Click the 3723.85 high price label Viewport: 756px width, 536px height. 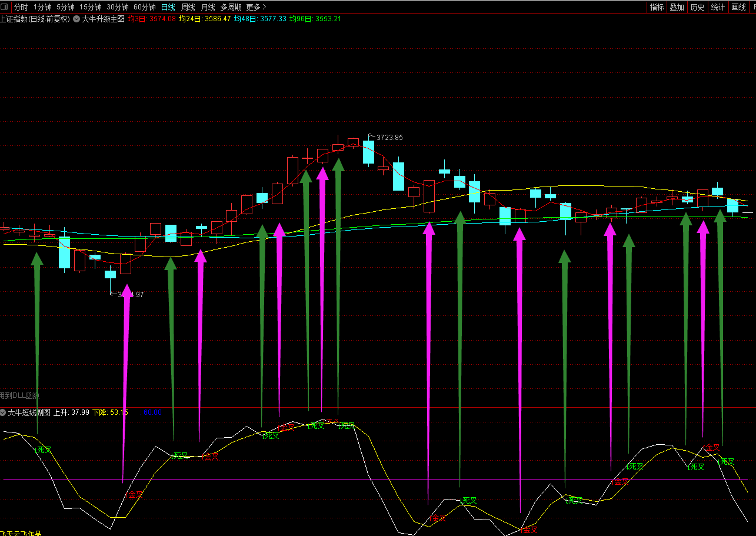click(x=389, y=138)
